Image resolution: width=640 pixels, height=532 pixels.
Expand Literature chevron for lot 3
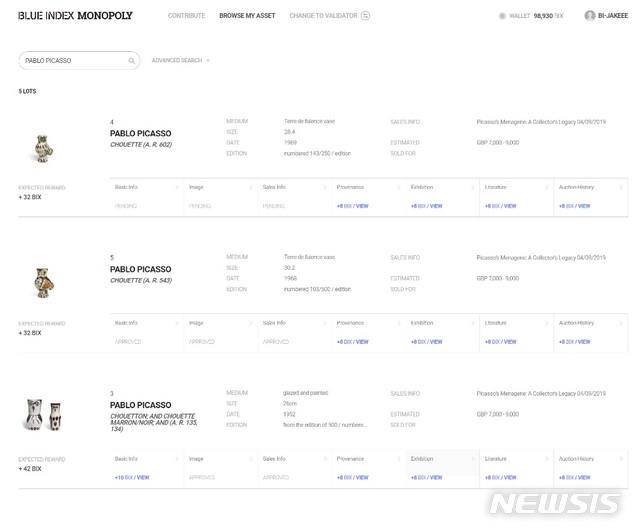pos(547,459)
